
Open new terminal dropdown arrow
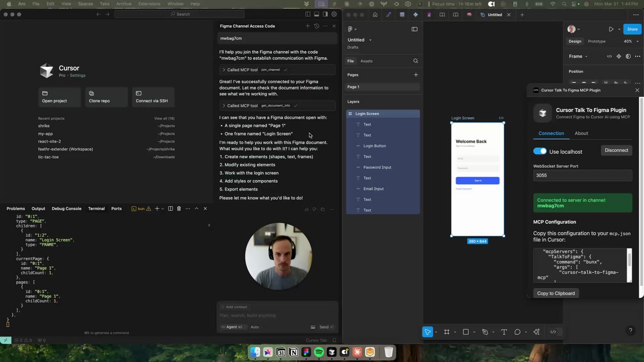click(163, 209)
